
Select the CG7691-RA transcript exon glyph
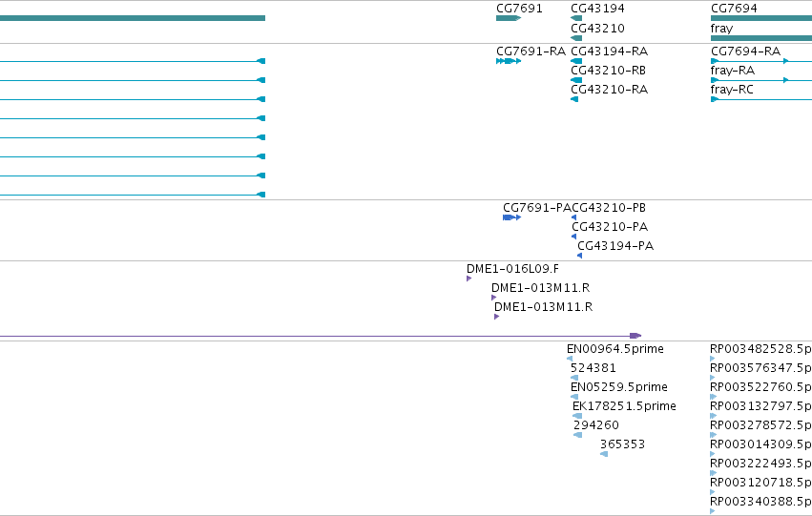[x=509, y=61]
